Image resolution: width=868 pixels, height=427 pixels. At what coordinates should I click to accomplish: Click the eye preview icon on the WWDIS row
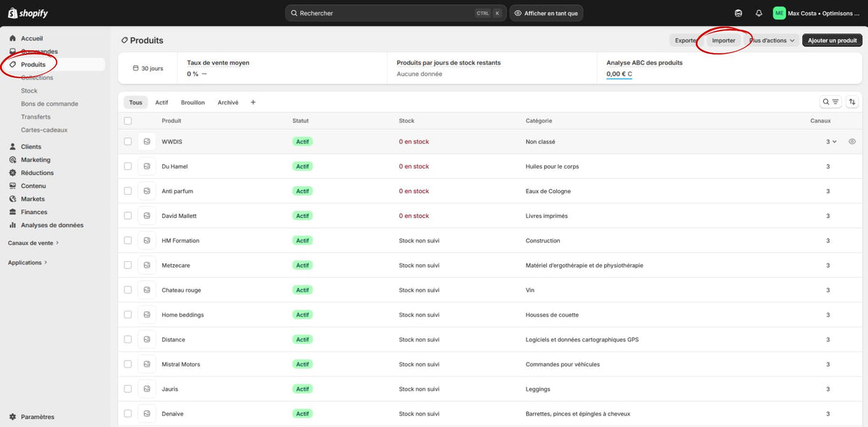[x=852, y=142]
